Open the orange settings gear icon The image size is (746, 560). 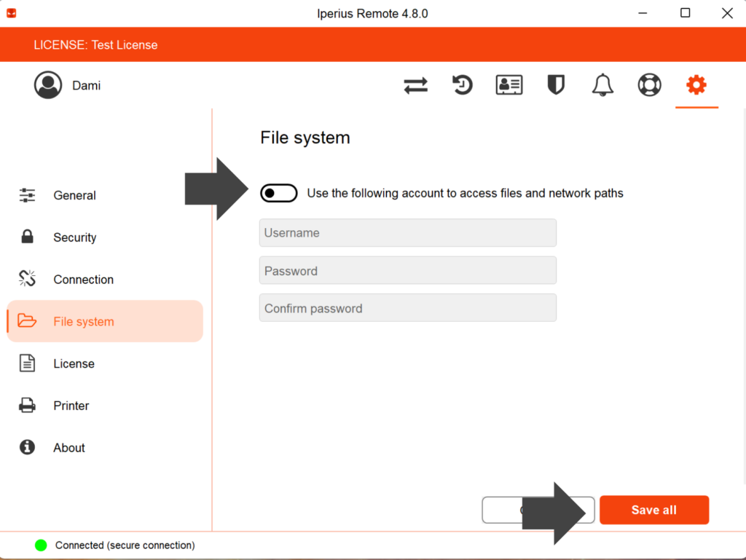tap(696, 85)
